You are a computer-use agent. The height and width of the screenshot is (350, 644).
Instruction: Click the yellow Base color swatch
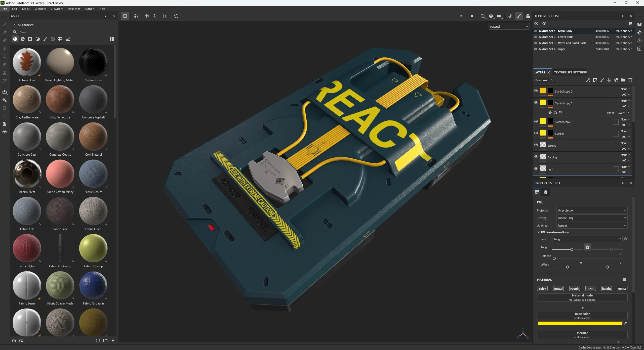coord(580,323)
